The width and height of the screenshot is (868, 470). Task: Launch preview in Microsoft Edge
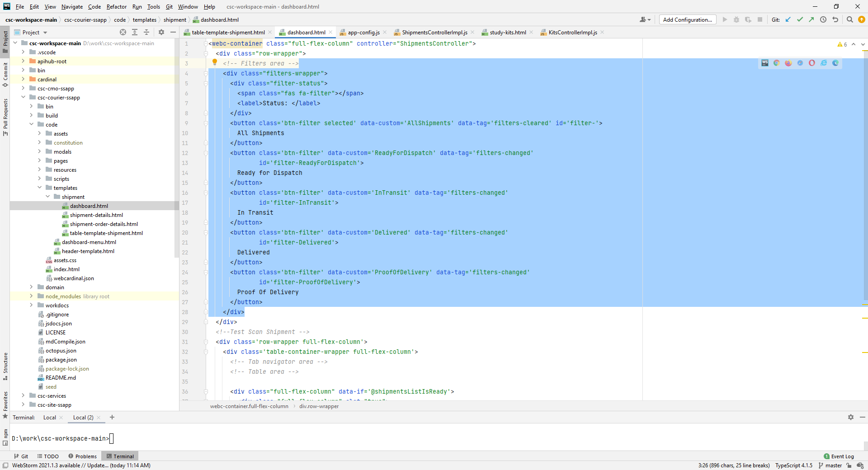click(x=835, y=63)
